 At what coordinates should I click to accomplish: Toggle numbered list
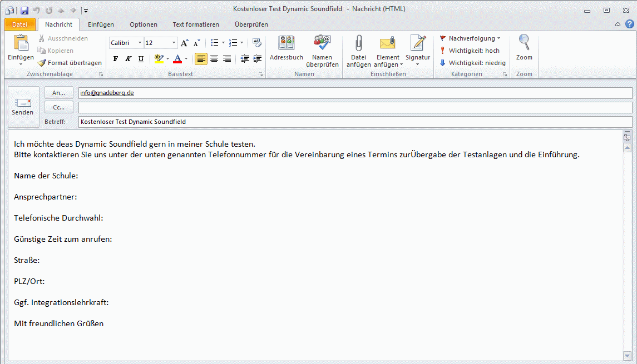tap(233, 43)
